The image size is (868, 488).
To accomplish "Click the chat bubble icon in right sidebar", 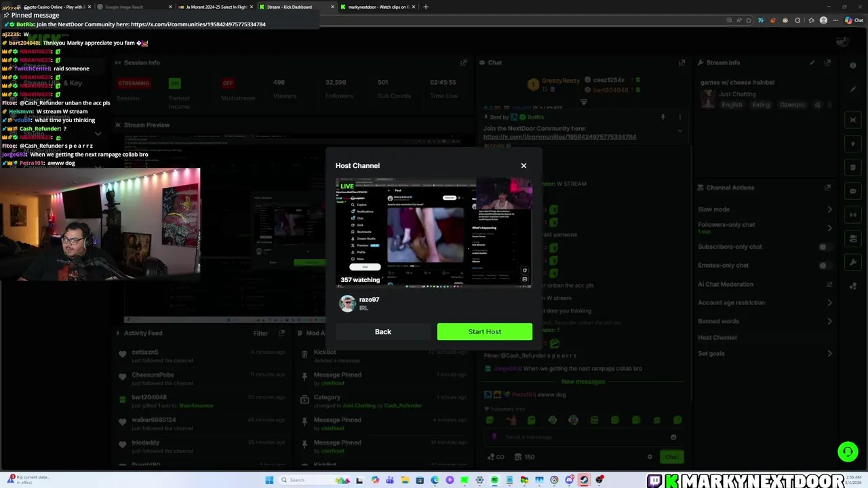I will coord(853,191).
